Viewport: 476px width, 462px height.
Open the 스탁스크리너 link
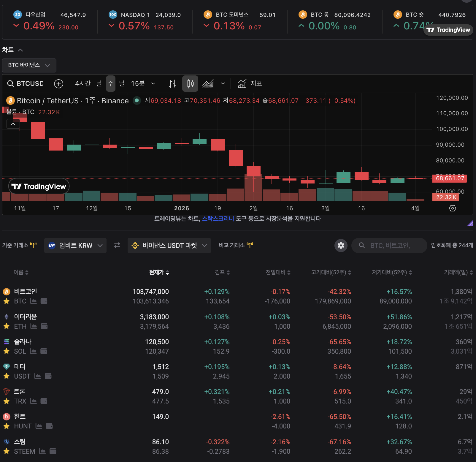click(x=218, y=219)
